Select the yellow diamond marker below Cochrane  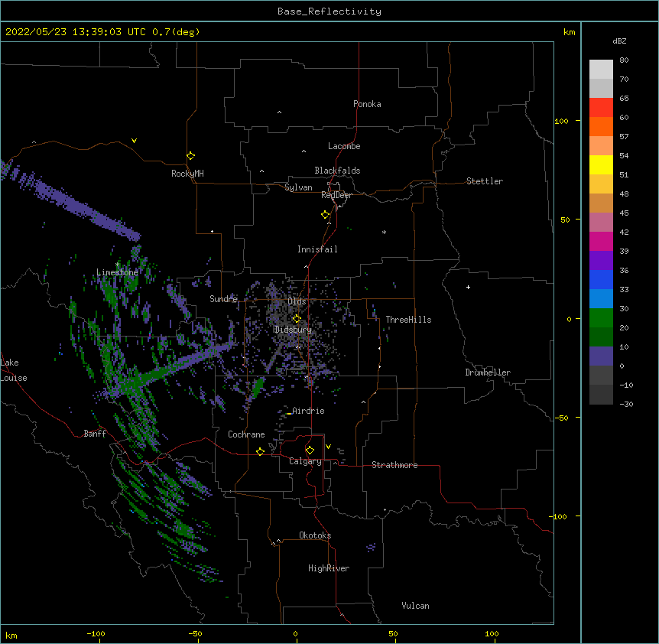click(x=260, y=452)
